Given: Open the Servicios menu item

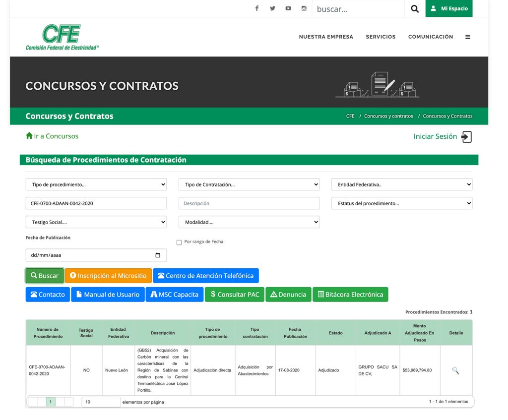Looking at the screenshot, I should pos(381,37).
